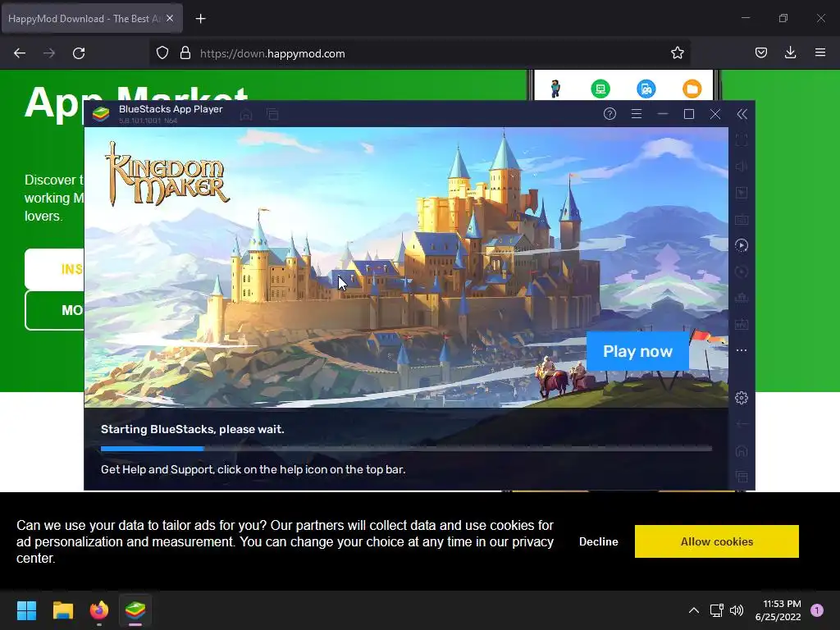Click the Kingdom Maker logo
The image size is (840, 630).
click(x=167, y=174)
